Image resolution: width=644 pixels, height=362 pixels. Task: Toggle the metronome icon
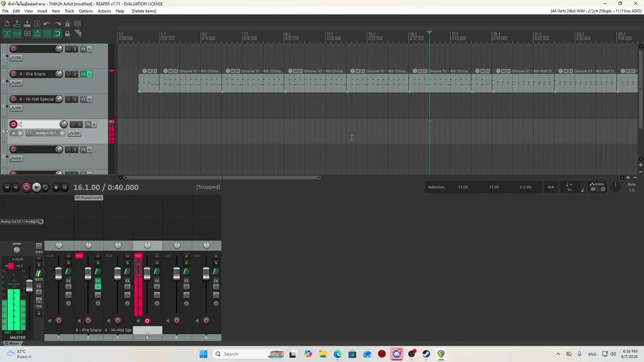tap(67, 24)
